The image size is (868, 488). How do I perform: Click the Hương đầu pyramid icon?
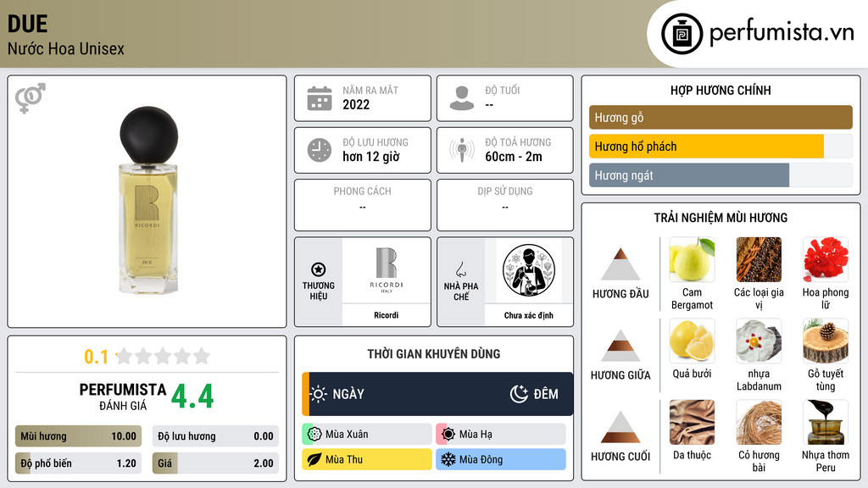point(620,264)
